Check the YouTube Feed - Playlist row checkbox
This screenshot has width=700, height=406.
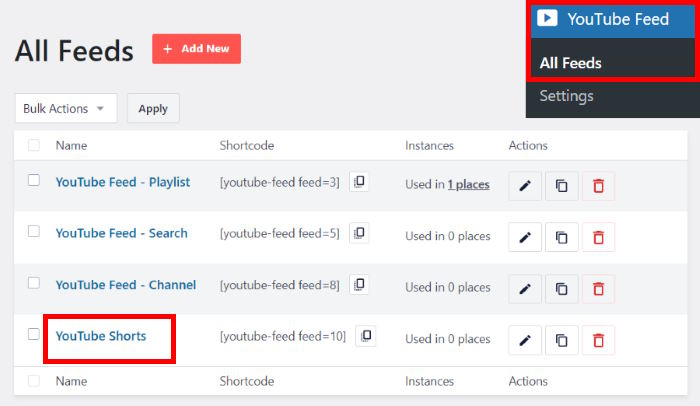[34, 180]
